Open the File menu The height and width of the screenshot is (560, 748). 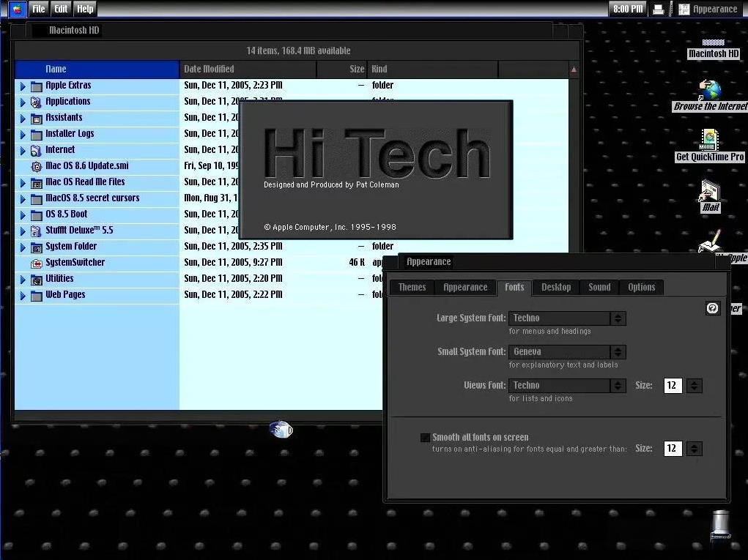click(x=38, y=9)
